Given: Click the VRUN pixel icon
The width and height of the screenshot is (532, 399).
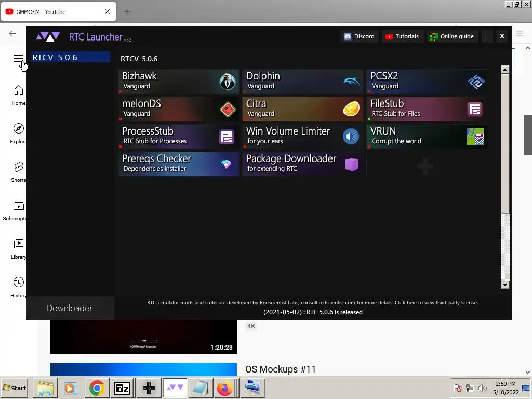Looking at the screenshot, I should [x=475, y=137].
